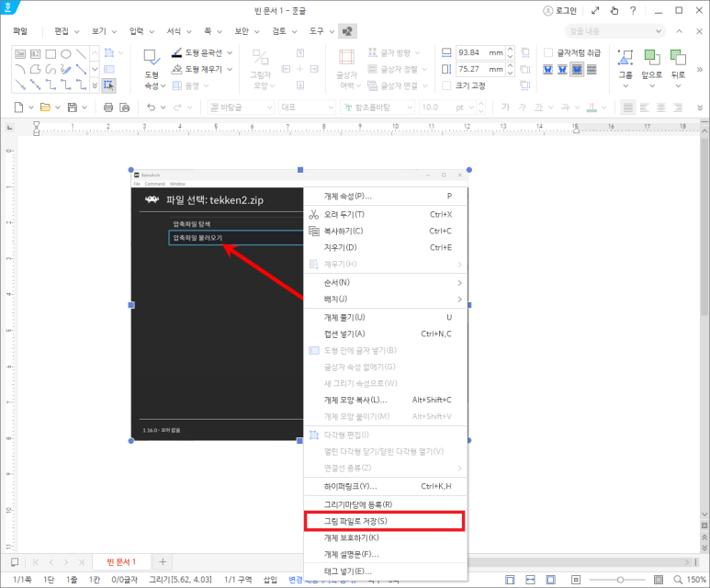Select the horizontal text box tool
Viewport: 710px width, 588px height.
20,54
